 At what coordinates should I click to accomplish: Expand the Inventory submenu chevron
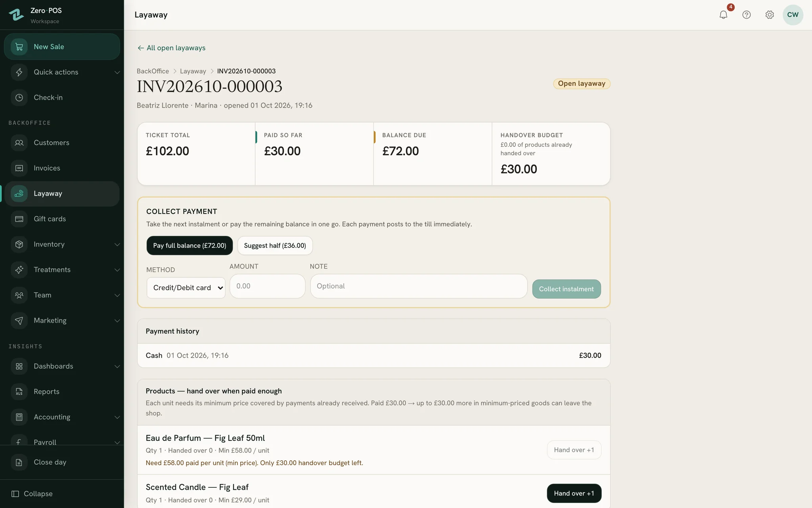pos(117,244)
